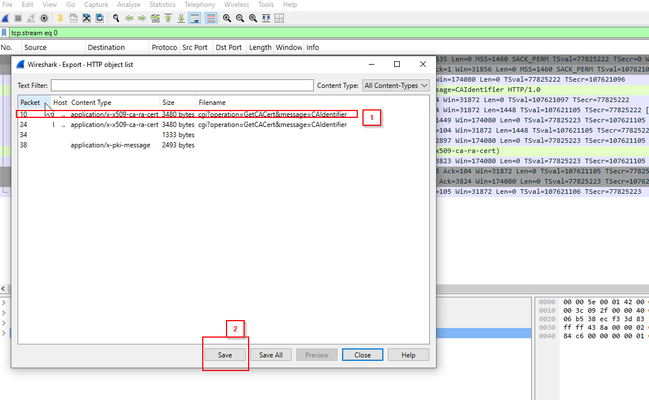
Task: Click the Save All button
Action: [271, 355]
